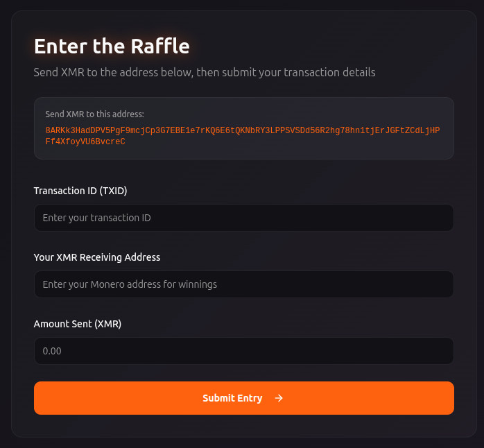
Task: Click into the Amount Sent field
Action: [x=243, y=351]
